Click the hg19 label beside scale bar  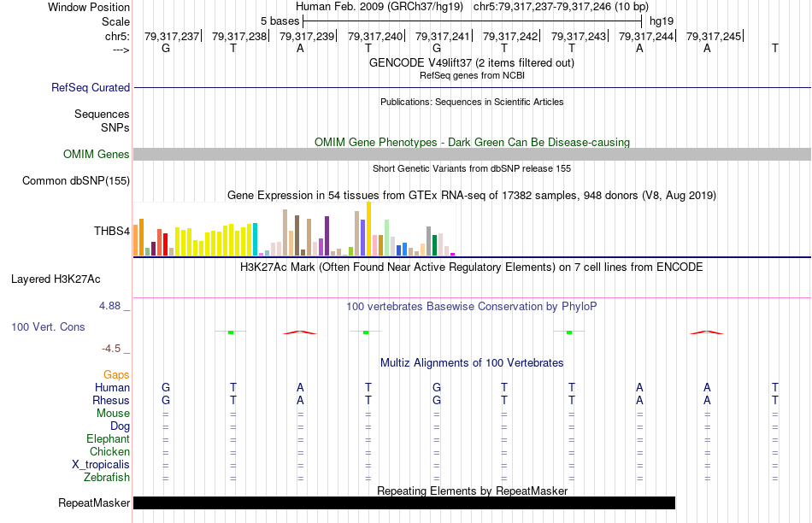coord(662,21)
